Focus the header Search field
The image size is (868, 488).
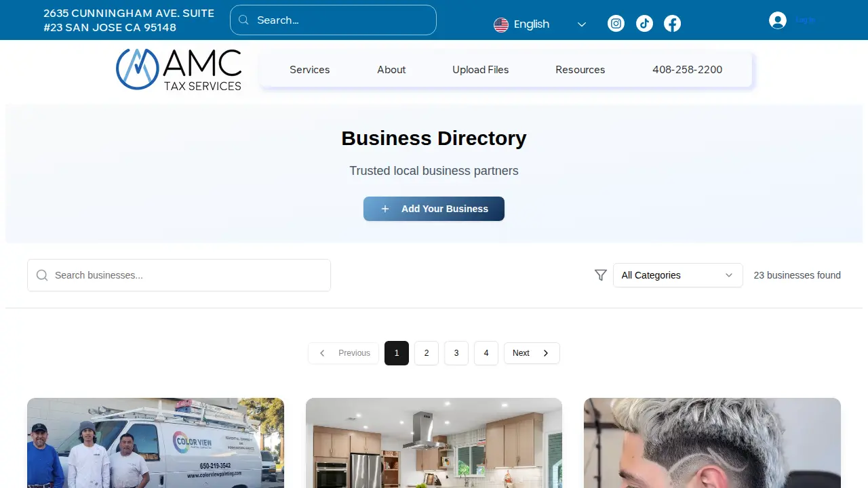coord(333,20)
